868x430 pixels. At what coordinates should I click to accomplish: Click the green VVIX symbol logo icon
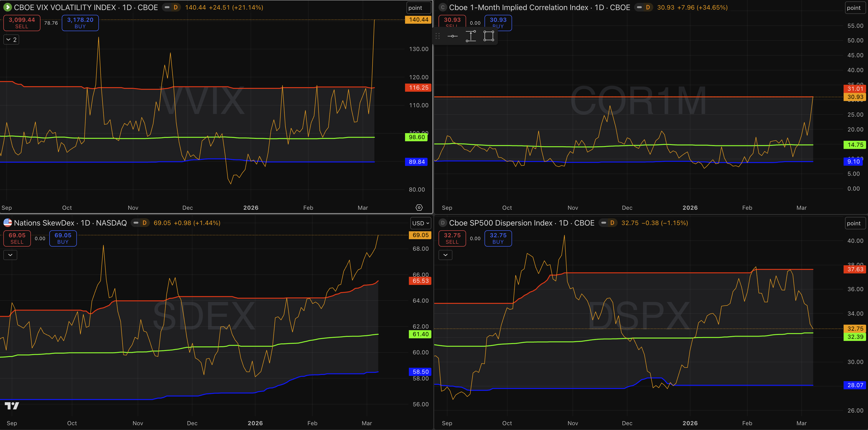[x=7, y=7]
